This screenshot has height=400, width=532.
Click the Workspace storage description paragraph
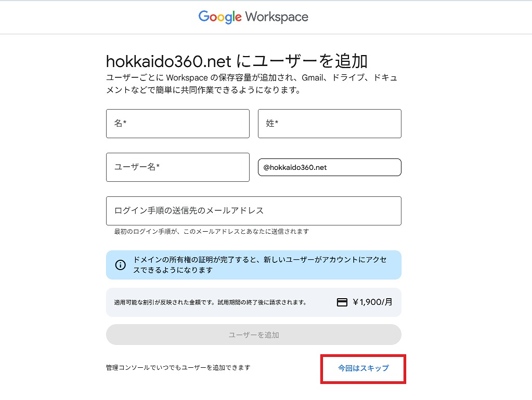click(x=252, y=84)
